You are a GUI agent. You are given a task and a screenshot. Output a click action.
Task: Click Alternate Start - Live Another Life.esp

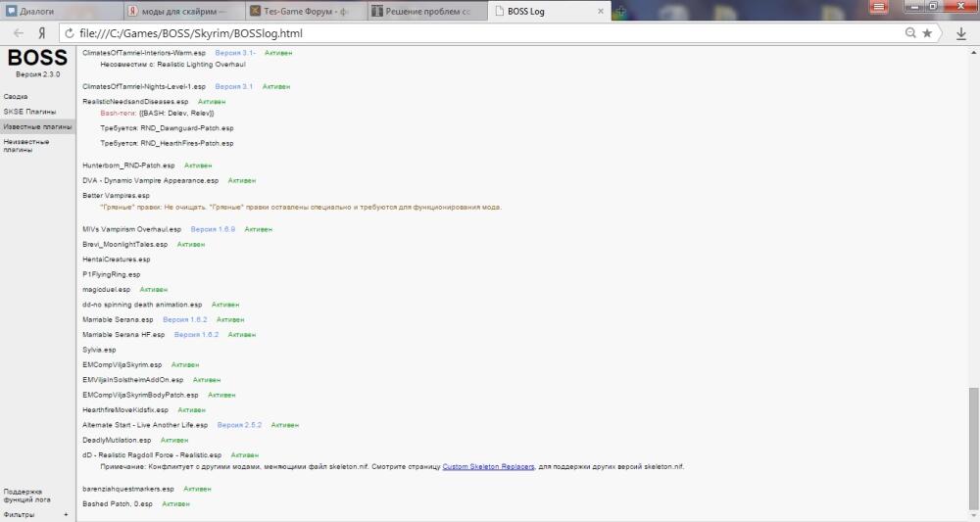(145, 425)
